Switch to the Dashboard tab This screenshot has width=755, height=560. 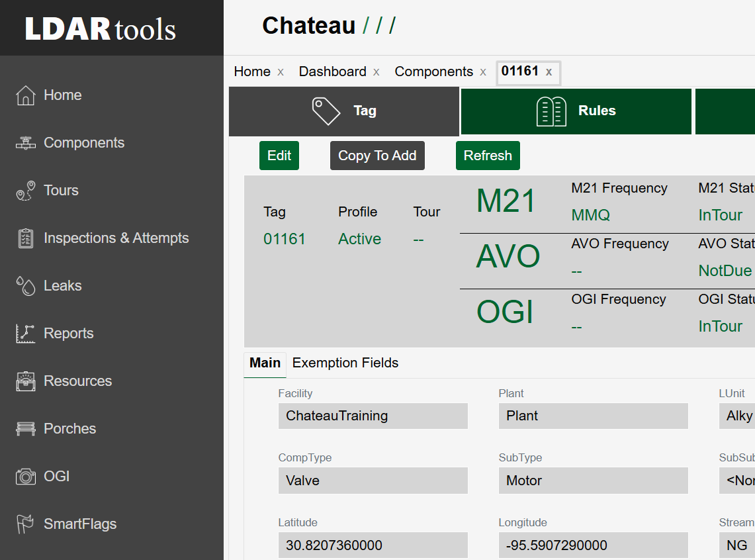(x=333, y=71)
